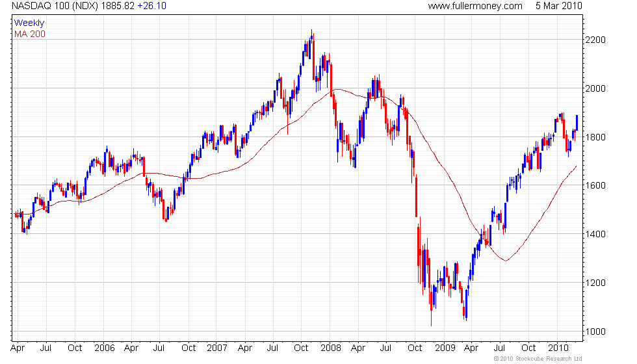Viewport: 637px width, 364px height.
Task: Click the 1200 price axis label
Action: [595, 283]
